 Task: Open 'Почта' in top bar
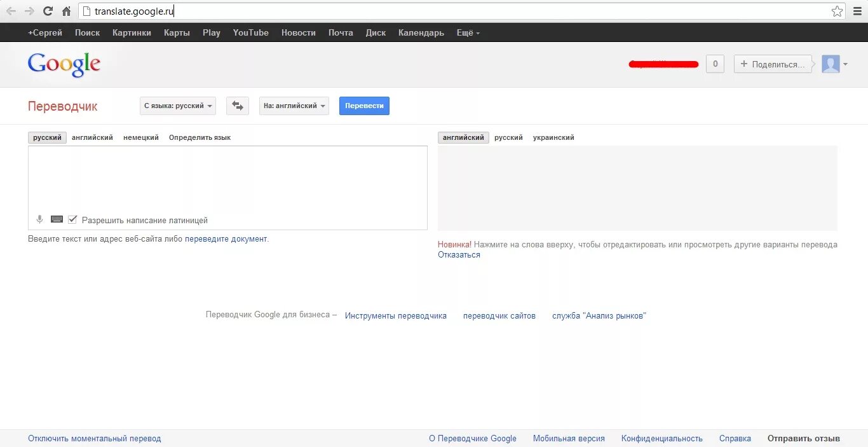tap(341, 32)
